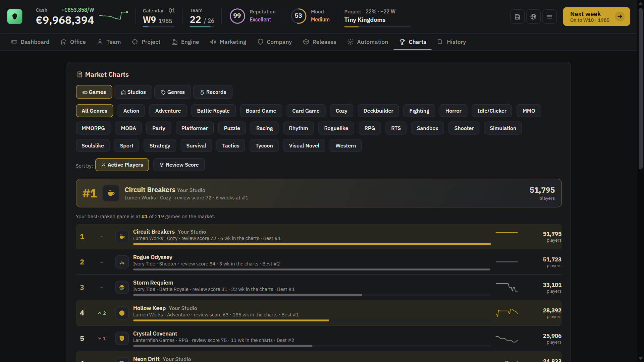Click the mood 53 ring indicator
The width and height of the screenshot is (644, 362).
coord(299,16)
